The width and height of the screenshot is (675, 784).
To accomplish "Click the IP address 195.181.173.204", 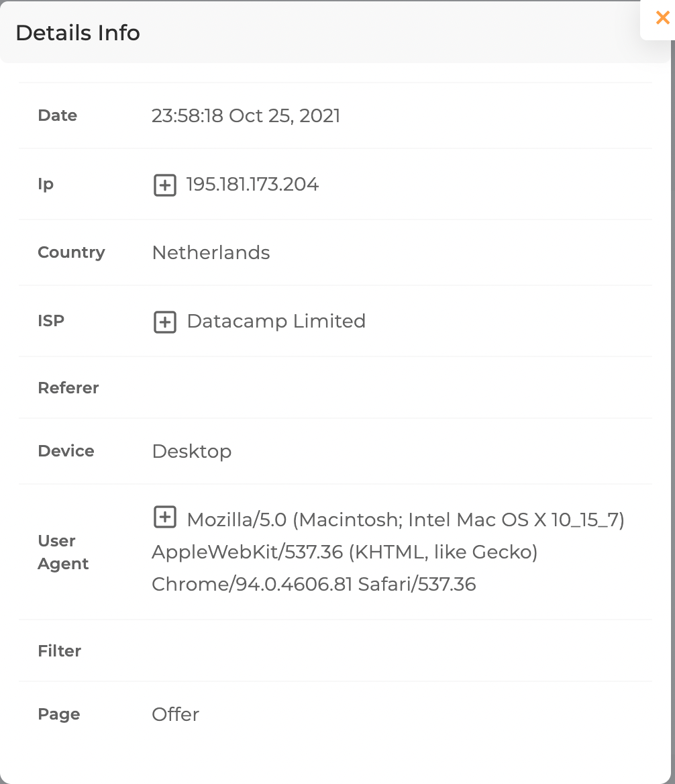I will pos(252,185).
